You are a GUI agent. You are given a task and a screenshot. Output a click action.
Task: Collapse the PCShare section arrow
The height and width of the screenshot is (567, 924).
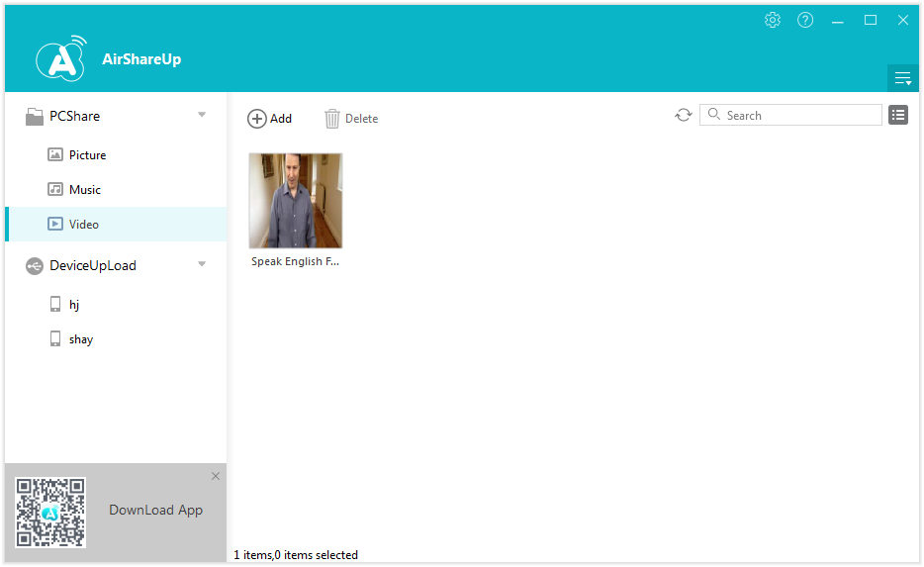202,115
